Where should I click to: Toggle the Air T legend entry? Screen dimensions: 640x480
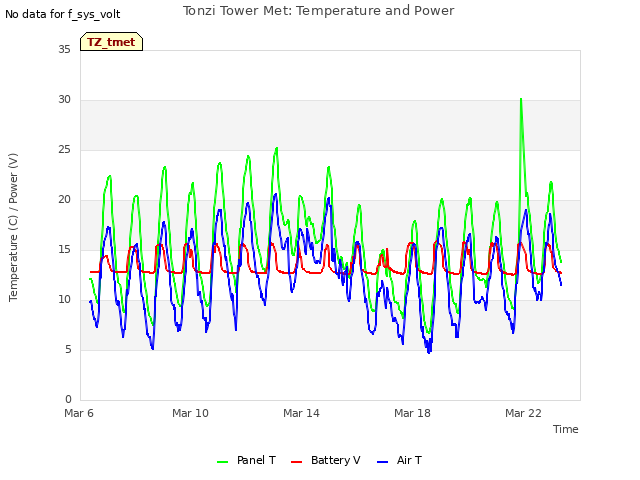pos(399,460)
